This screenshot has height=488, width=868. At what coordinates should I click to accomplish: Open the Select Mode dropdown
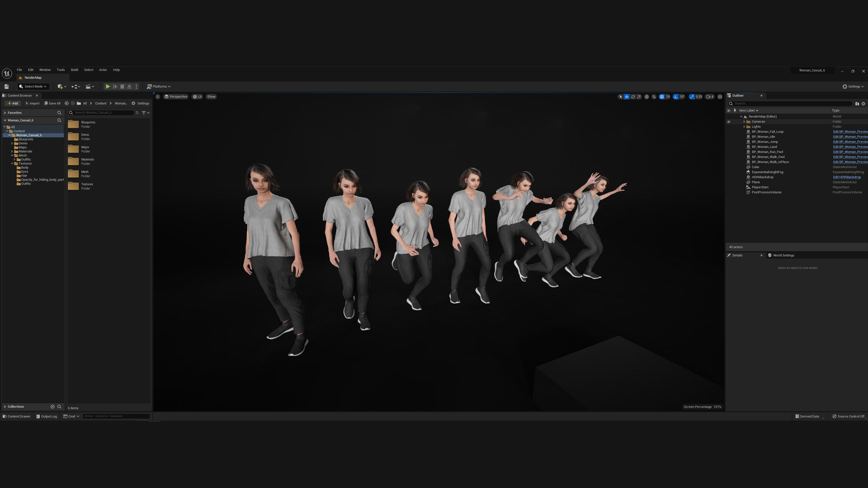click(33, 86)
